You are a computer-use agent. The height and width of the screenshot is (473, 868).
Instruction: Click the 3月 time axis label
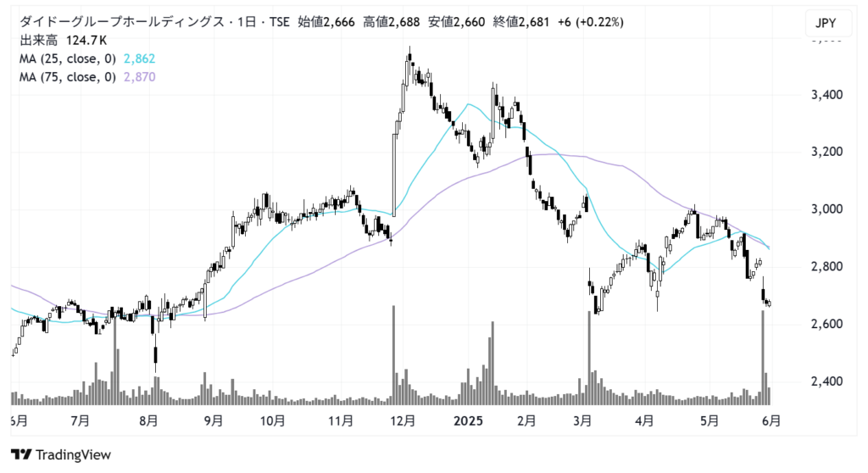582,421
